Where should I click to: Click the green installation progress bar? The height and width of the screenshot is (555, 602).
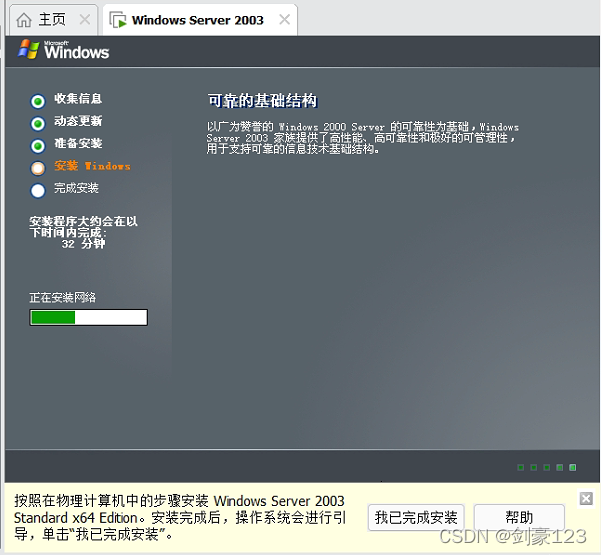pos(89,317)
